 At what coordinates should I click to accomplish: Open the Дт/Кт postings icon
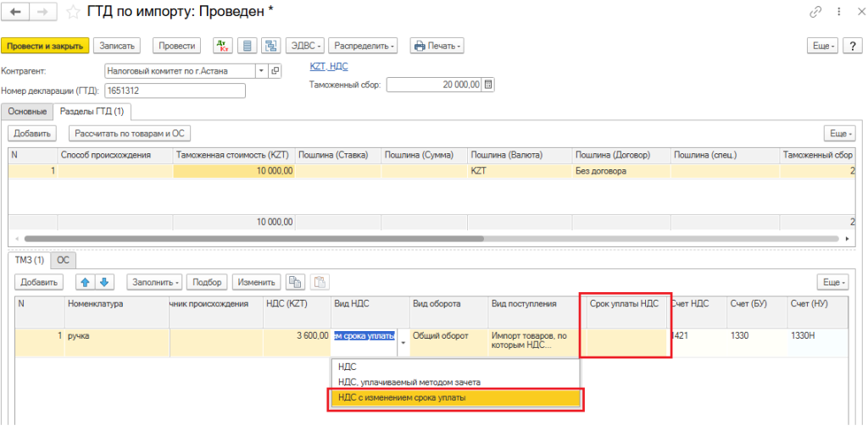223,46
